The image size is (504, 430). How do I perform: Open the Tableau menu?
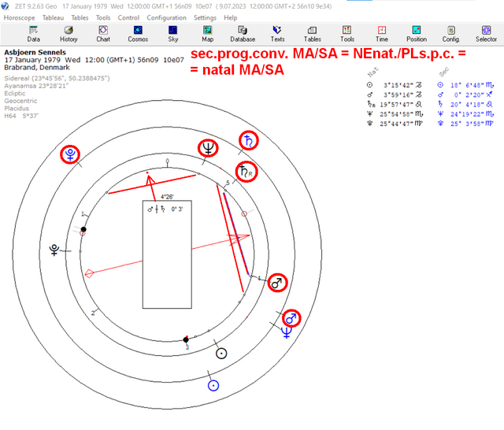[x=53, y=17]
